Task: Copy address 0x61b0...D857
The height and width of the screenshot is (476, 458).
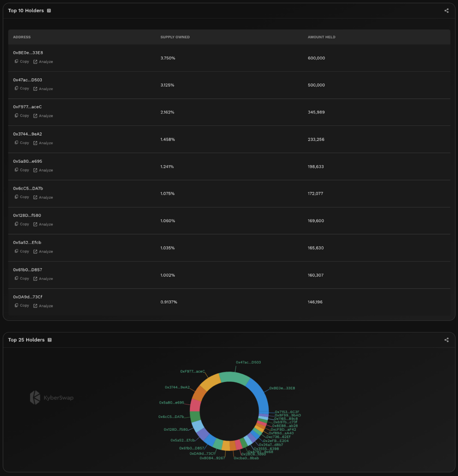Action: point(22,278)
